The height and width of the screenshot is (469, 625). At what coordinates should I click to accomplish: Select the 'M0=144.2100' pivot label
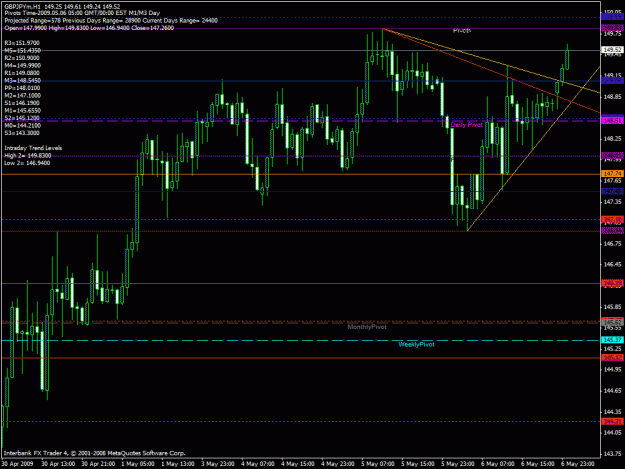pyautogui.click(x=22, y=126)
